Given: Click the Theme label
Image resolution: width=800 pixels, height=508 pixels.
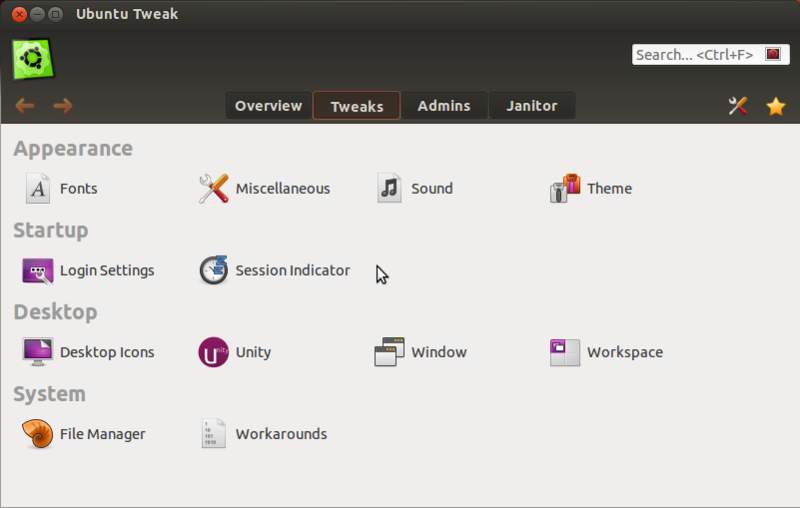Looking at the screenshot, I should 610,189.
